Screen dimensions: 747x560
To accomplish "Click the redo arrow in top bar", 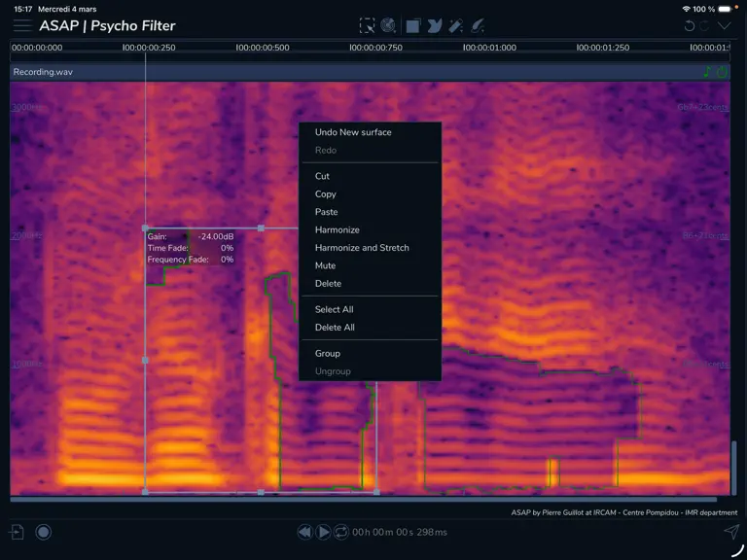I will tap(704, 25).
